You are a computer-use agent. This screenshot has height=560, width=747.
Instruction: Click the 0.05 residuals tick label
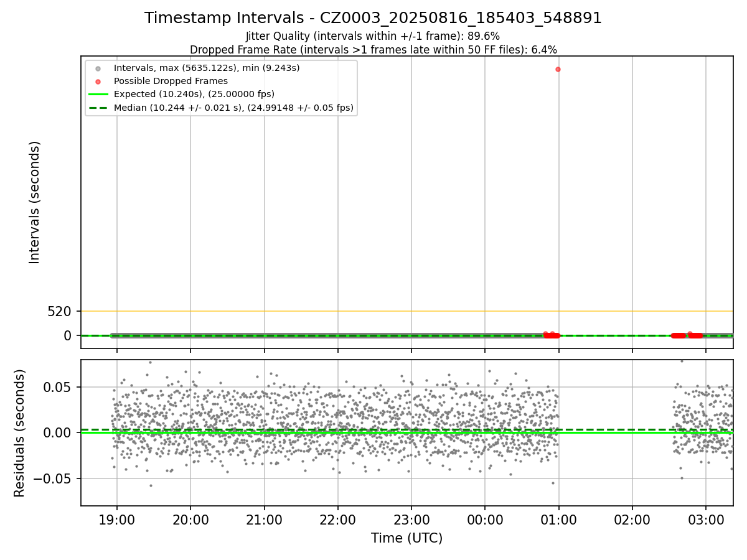pos(59,386)
